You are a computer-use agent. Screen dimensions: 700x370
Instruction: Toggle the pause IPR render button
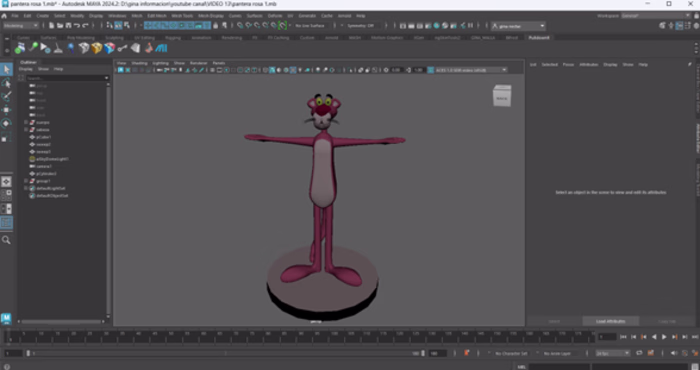pos(470,25)
